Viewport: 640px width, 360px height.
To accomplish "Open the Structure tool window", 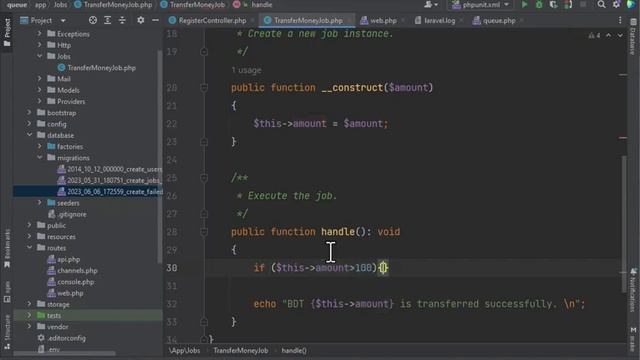I will click(x=7, y=332).
